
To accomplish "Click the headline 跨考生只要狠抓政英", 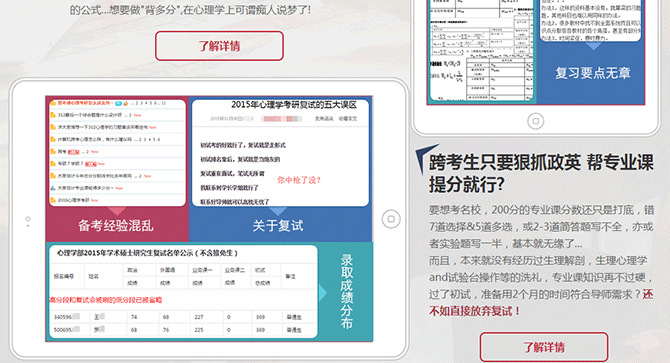I will (504, 163).
